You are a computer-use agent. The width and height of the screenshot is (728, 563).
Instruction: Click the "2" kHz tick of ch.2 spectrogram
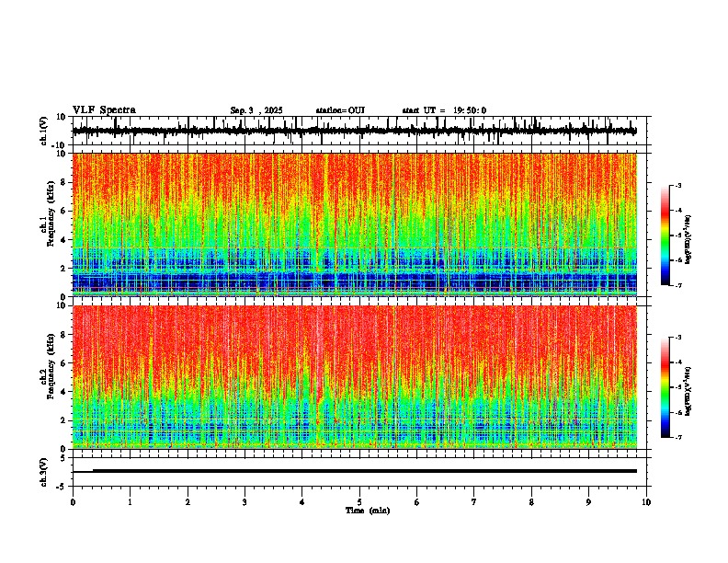pos(63,420)
